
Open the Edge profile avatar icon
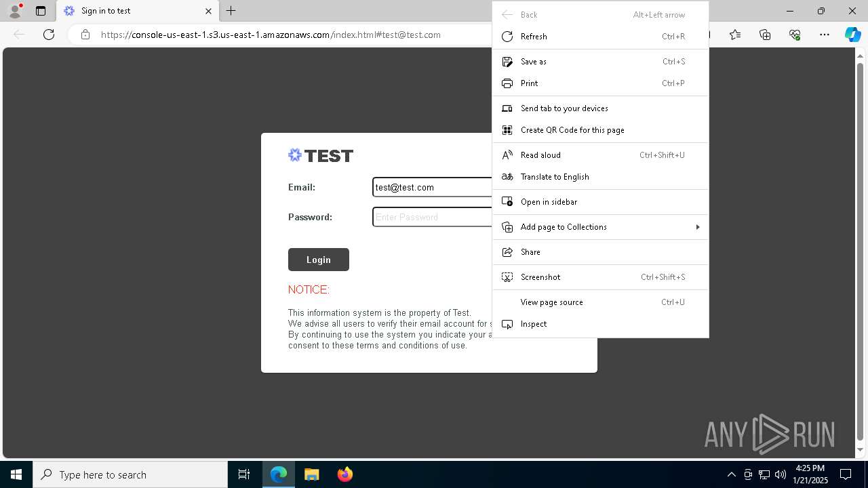coord(15,11)
